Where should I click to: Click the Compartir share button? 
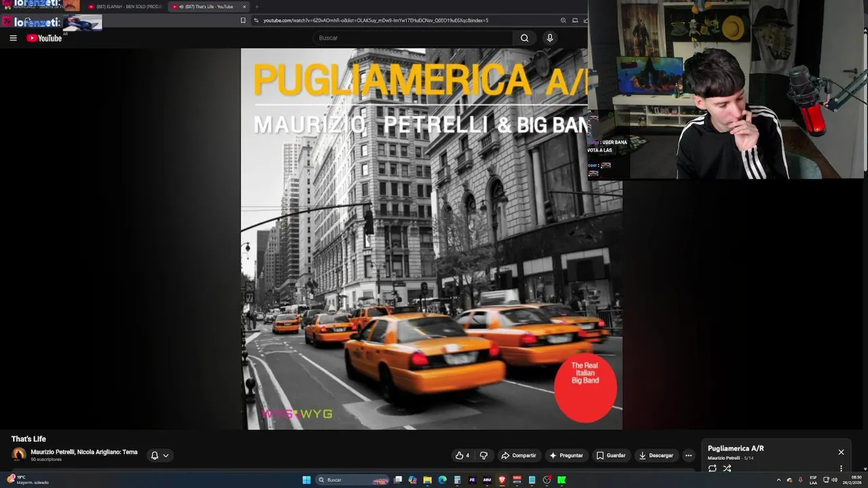click(x=518, y=455)
